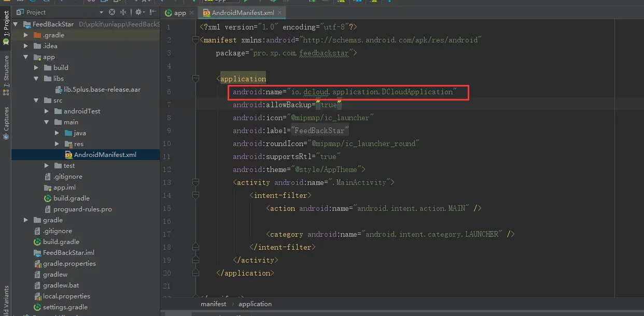Select lib.5plus.base-release.aar in the tree
The image size is (644, 316).
tap(102, 90)
